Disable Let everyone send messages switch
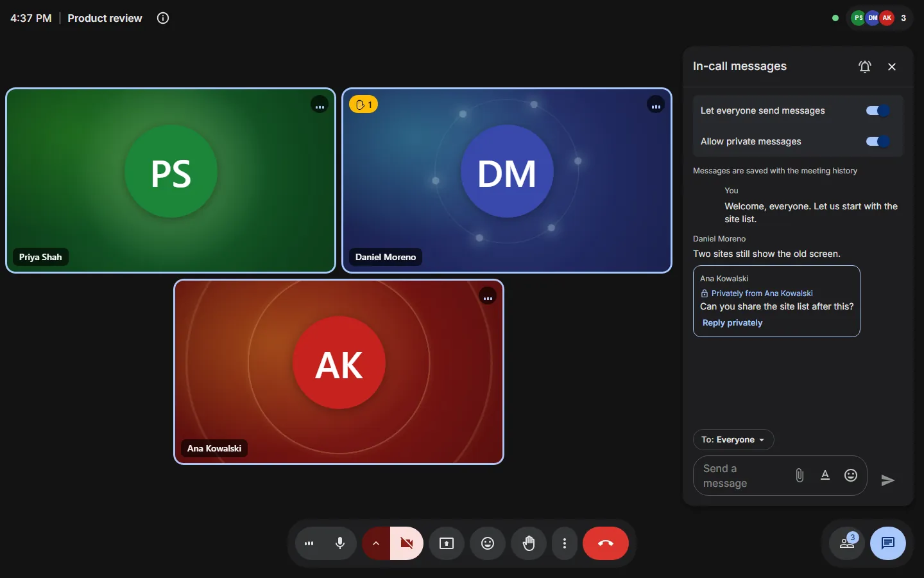924x578 pixels. (x=878, y=110)
